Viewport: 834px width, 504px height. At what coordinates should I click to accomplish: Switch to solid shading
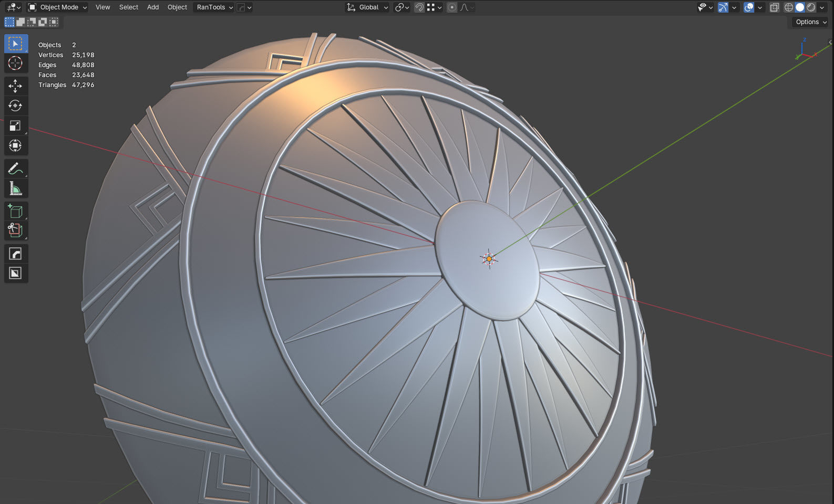click(x=800, y=7)
